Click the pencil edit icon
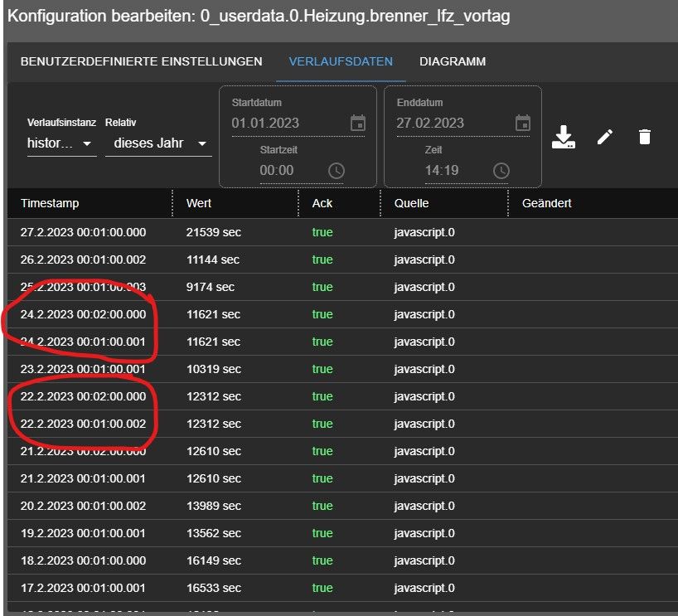 605,137
